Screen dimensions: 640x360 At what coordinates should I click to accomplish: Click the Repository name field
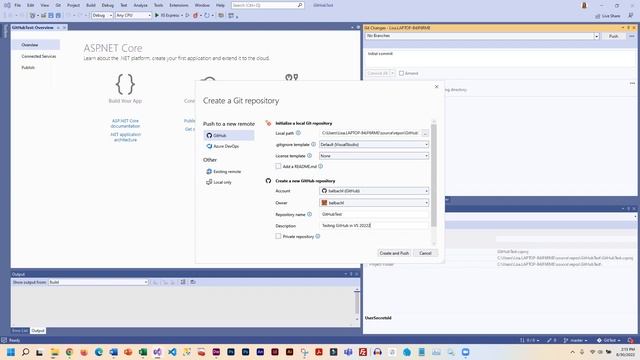click(x=374, y=214)
